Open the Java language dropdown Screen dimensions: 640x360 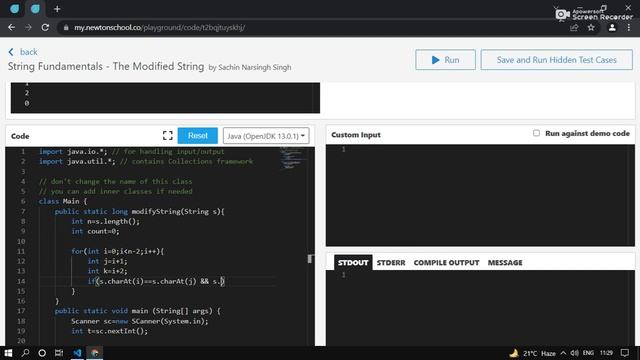pos(266,136)
